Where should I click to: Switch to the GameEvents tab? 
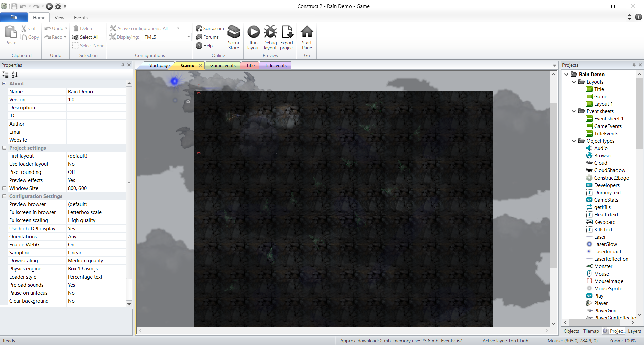click(x=223, y=66)
